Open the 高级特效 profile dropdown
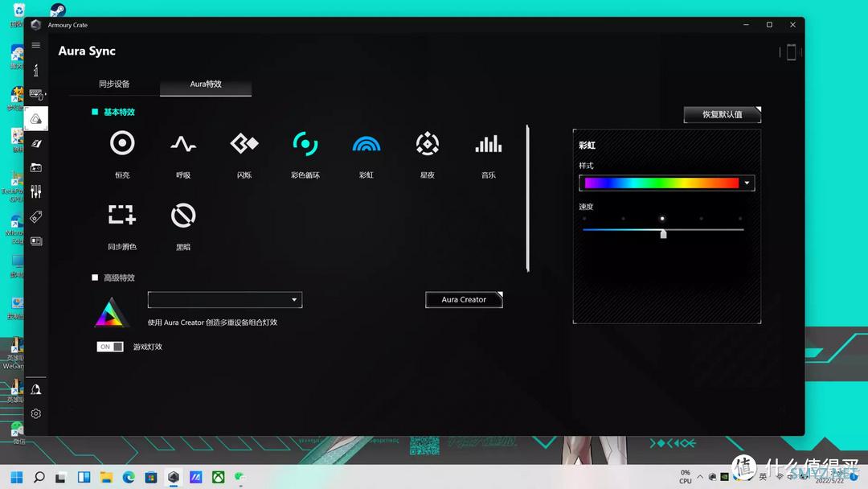868x489 pixels. pos(225,300)
